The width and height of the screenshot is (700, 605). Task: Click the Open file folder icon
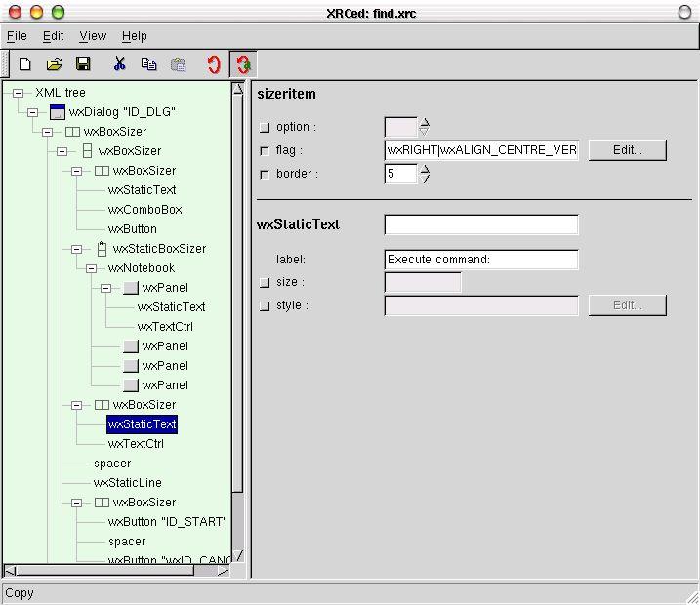pyautogui.click(x=54, y=64)
